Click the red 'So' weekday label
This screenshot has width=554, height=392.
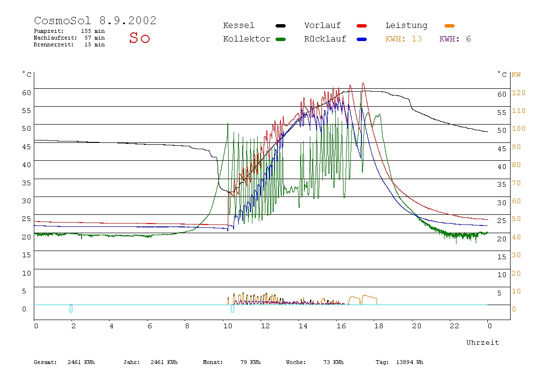pos(139,38)
